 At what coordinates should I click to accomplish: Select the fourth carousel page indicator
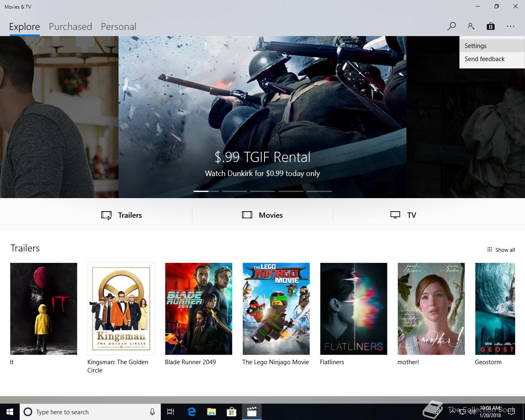(291, 191)
